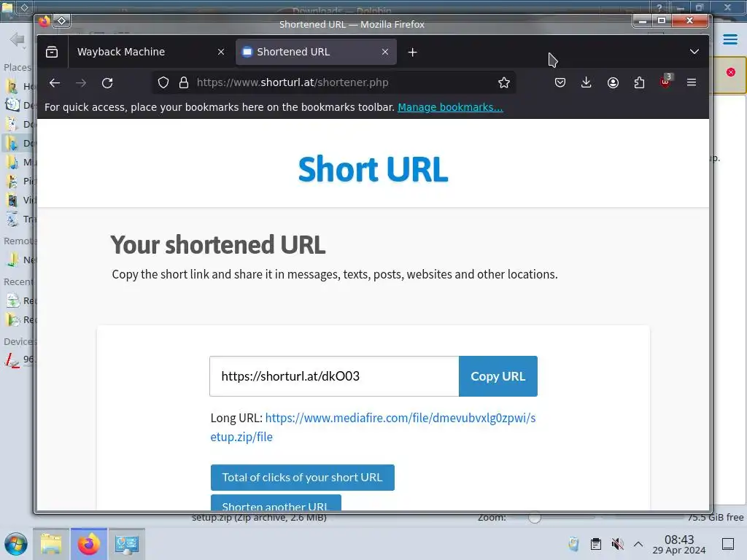Image resolution: width=747 pixels, height=560 pixels.
Task: Go back using Firefox back arrow
Action: click(x=54, y=83)
